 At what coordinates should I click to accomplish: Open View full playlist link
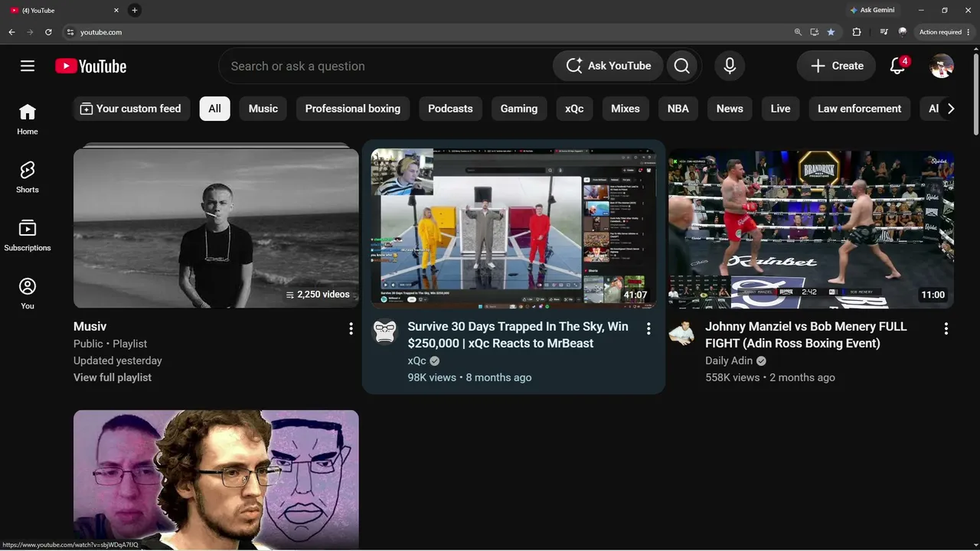click(113, 377)
